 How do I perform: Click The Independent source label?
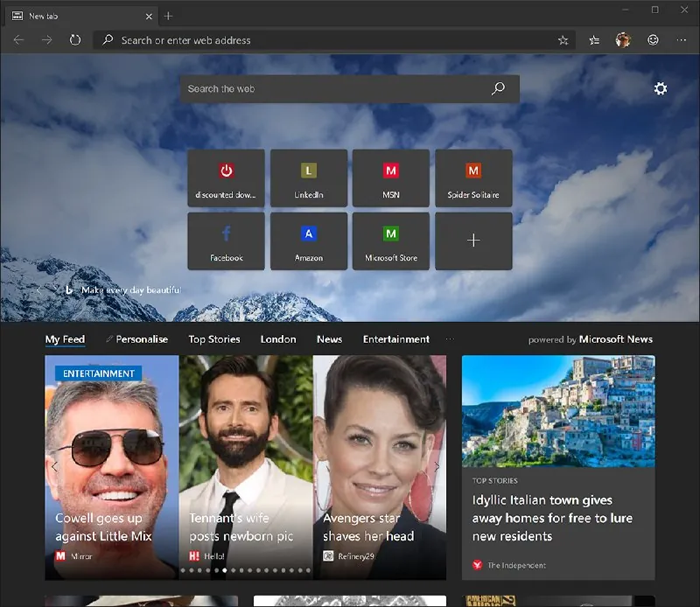click(516, 566)
